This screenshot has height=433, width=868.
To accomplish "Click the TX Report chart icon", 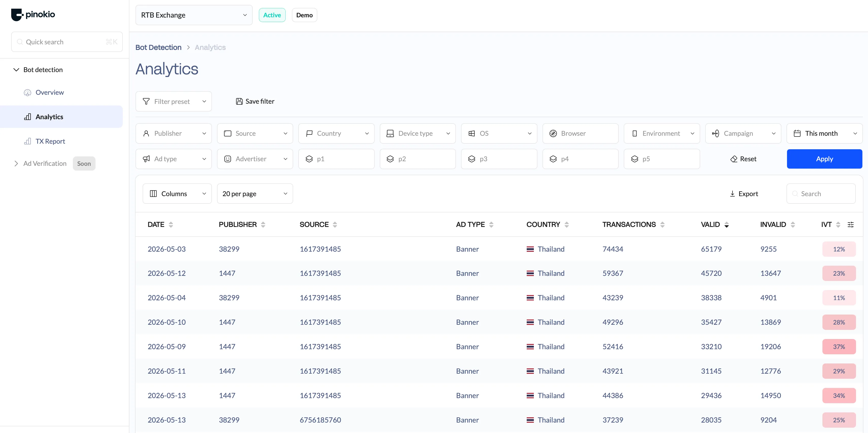I will (28, 141).
